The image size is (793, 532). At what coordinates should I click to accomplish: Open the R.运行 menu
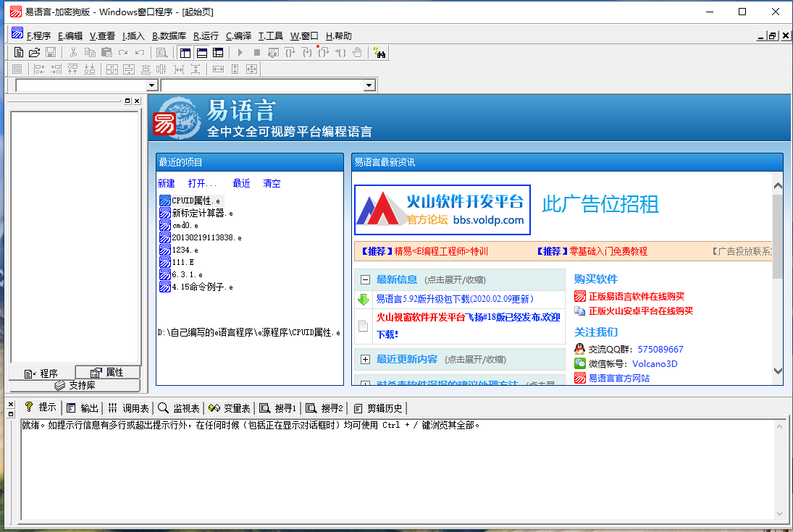(206, 36)
